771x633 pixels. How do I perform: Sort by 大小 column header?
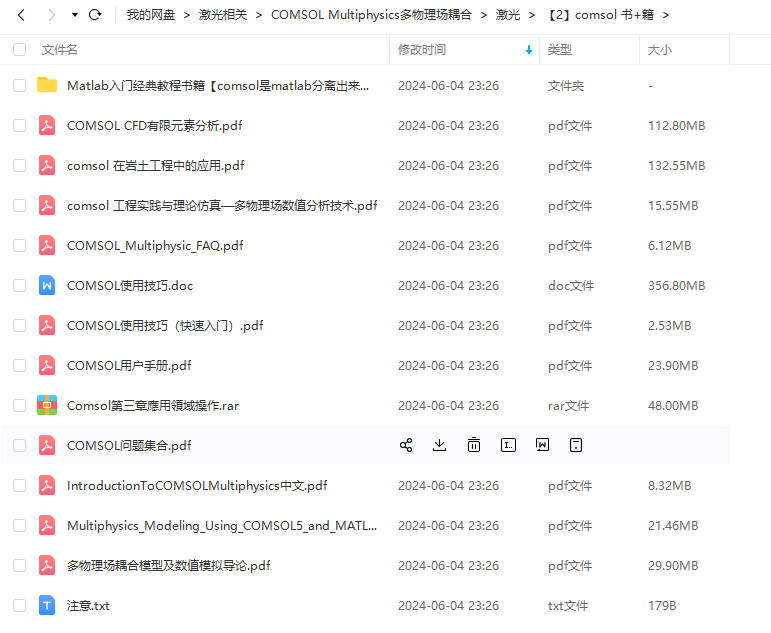point(660,50)
